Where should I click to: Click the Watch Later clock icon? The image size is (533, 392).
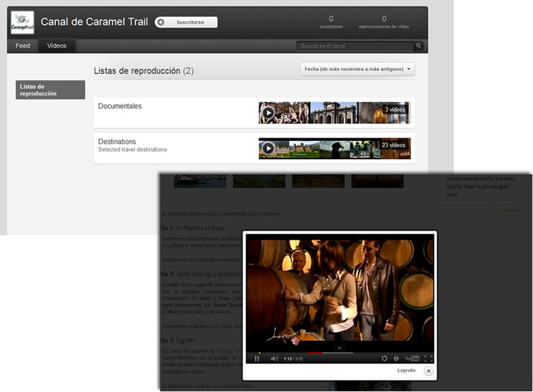397,358
